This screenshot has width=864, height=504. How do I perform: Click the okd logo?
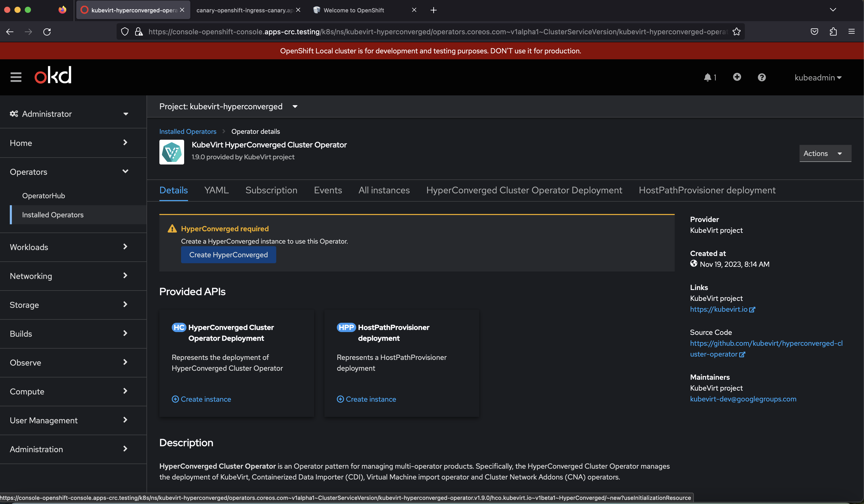pos(53,75)
